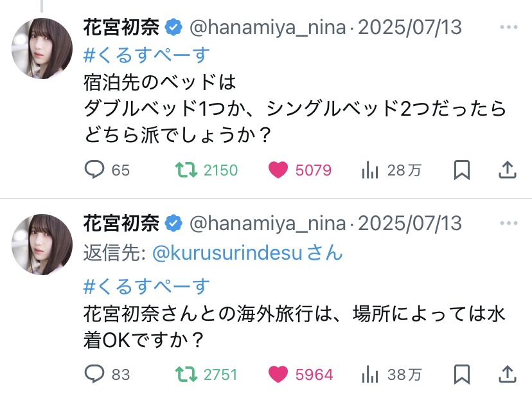
Task: View analytics of the 38万 views tweet
Action: click(370, 373)
